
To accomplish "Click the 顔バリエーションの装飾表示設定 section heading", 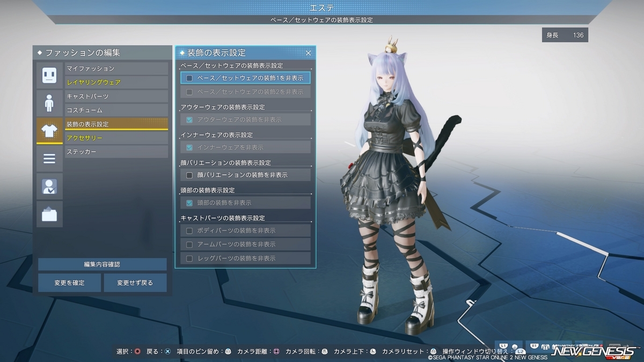I will [x=225, y=162].
